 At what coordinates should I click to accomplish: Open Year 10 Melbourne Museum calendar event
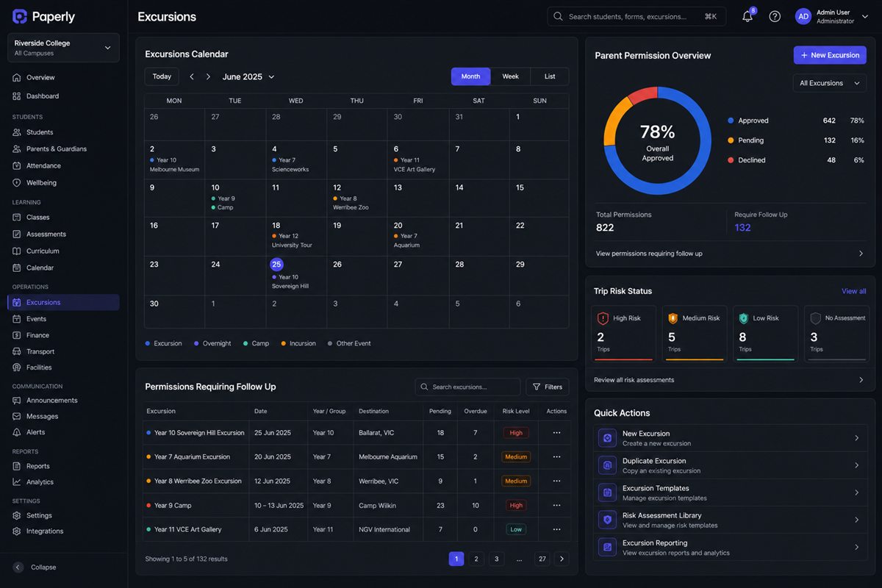click(174, 165)
